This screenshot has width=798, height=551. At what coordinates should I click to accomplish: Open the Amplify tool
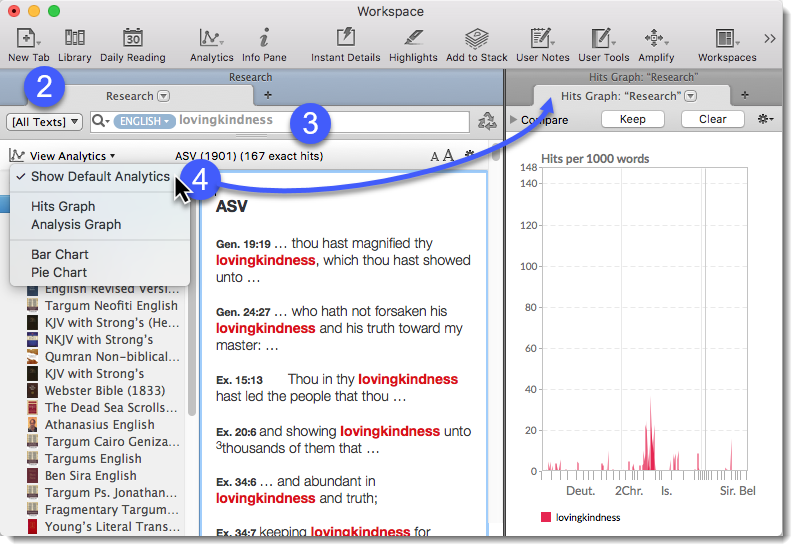tap(656, 38)
